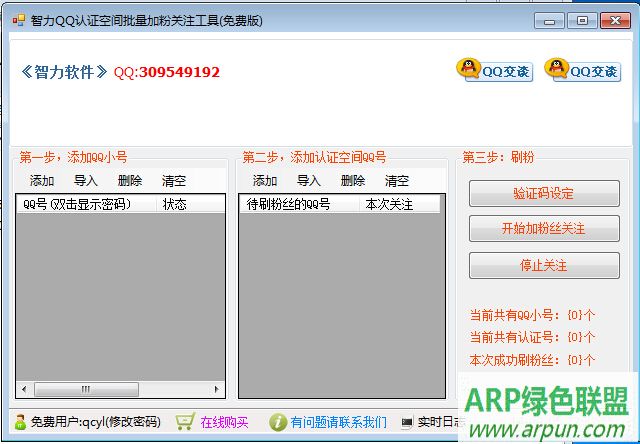Click the right arrow of QQ小号 list scrollbar
Screen dimensions: 640x444
coord(216,389)
